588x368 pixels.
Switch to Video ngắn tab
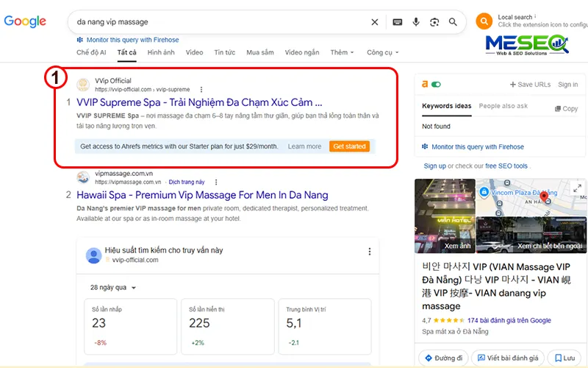(x=302, y=52)
